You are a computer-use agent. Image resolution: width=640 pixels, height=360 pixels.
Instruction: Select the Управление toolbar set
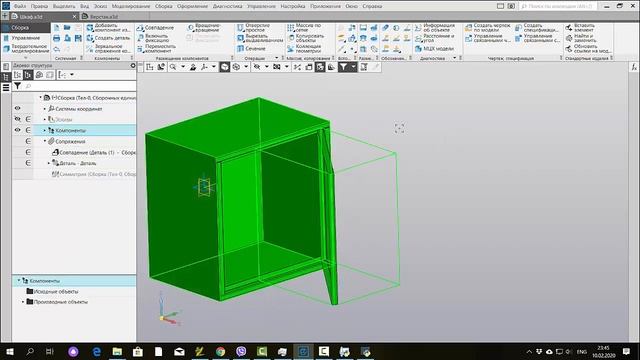25,38
